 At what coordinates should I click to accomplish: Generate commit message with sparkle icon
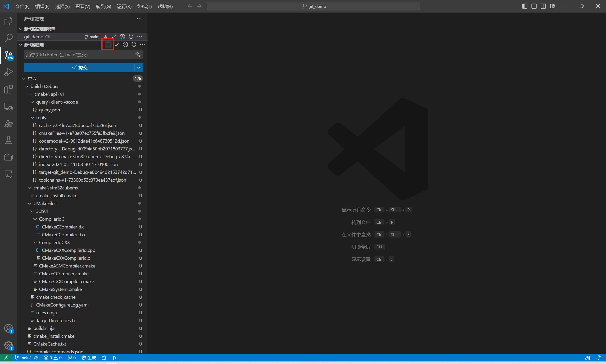pos(138,54)
